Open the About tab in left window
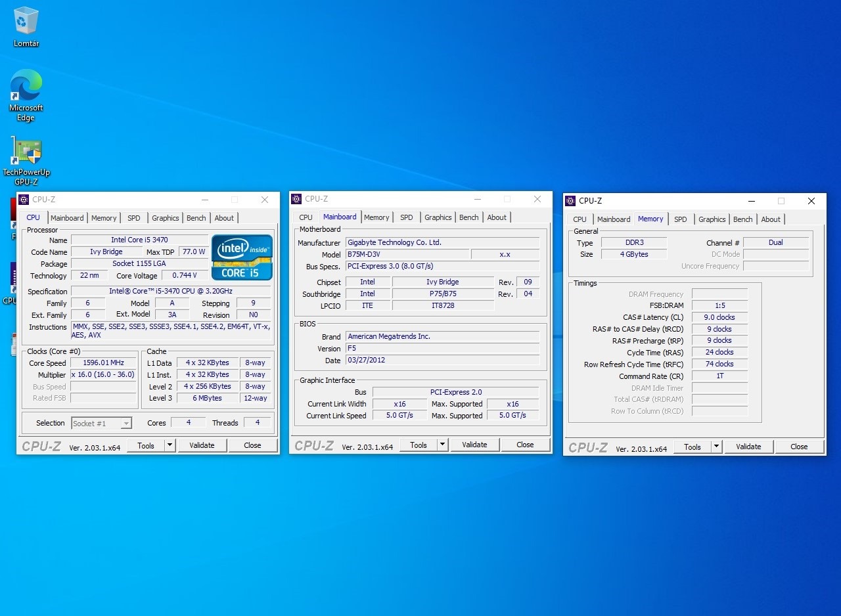Viewport: 841px width, 616px height. [x=224, y=218]
